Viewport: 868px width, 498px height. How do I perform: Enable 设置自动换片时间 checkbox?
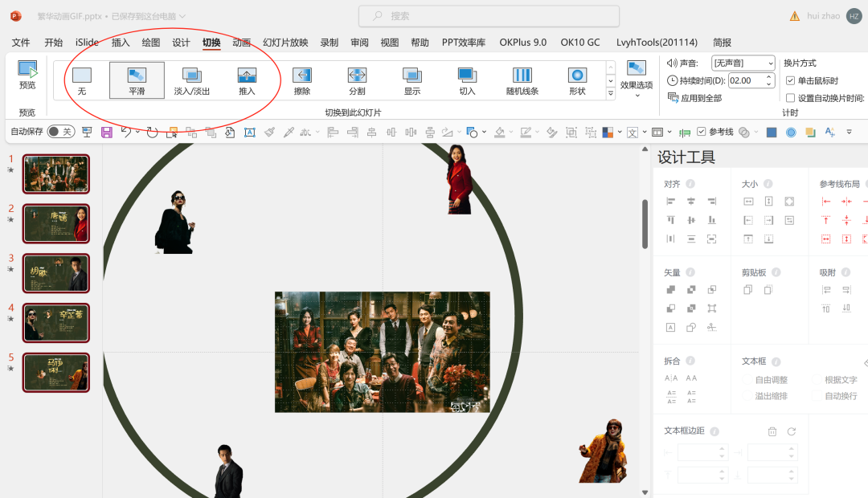click(x=791, y=98)
